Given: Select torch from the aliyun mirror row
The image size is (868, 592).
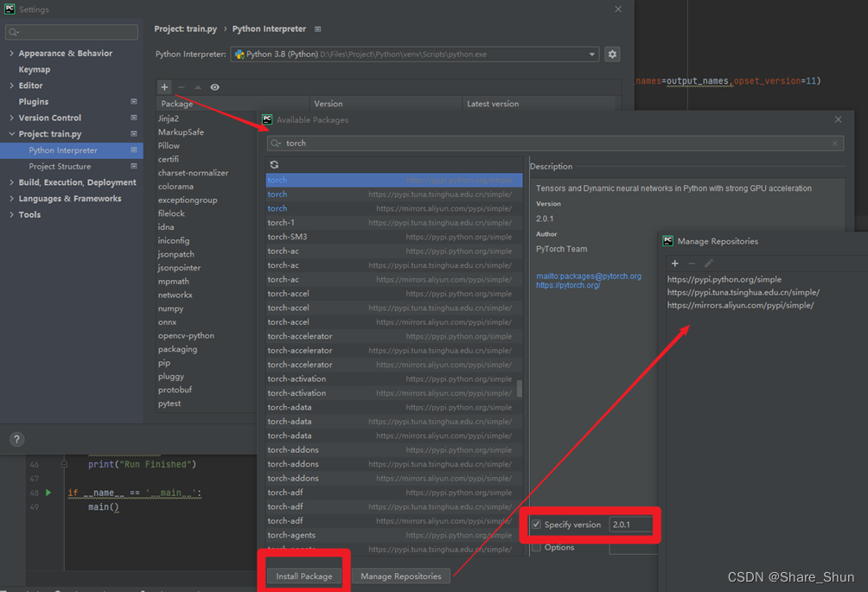Looking at the screenshot, I should [394, 208].
